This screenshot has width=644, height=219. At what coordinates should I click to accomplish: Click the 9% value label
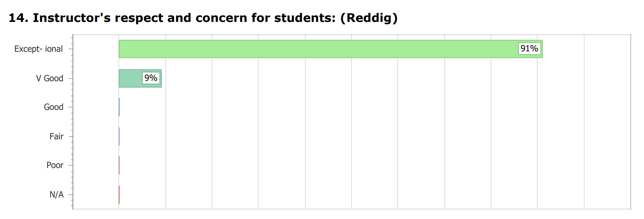click(x=151, y=78)
